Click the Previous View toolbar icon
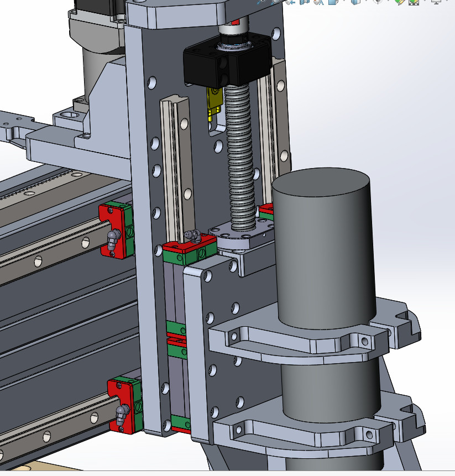Image resolution: width=455 pixels, height=476 pixels. coord(290,2)
